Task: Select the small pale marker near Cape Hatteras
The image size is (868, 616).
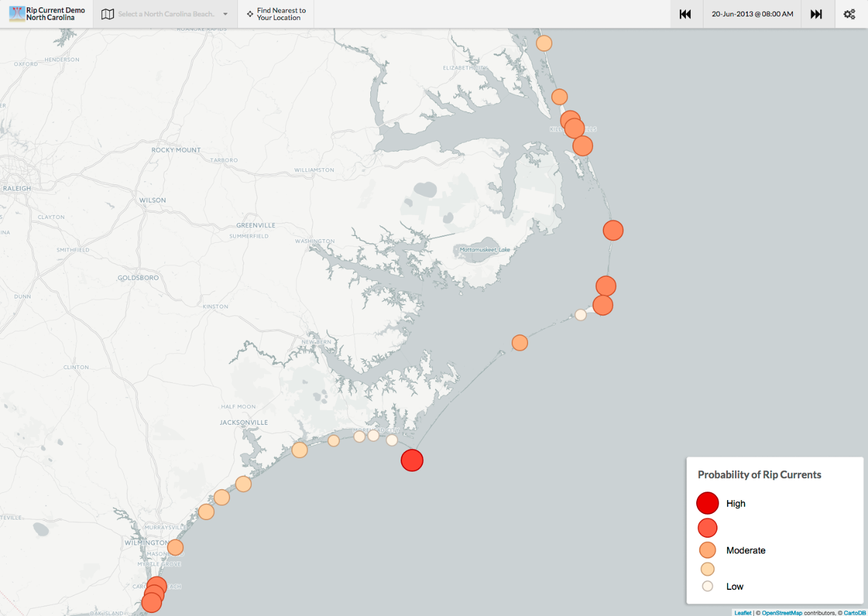Action: [581, 315]
